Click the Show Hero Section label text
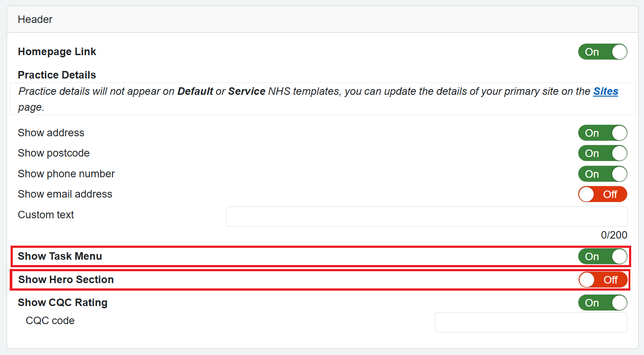644x355 pixels. [66, 280]
